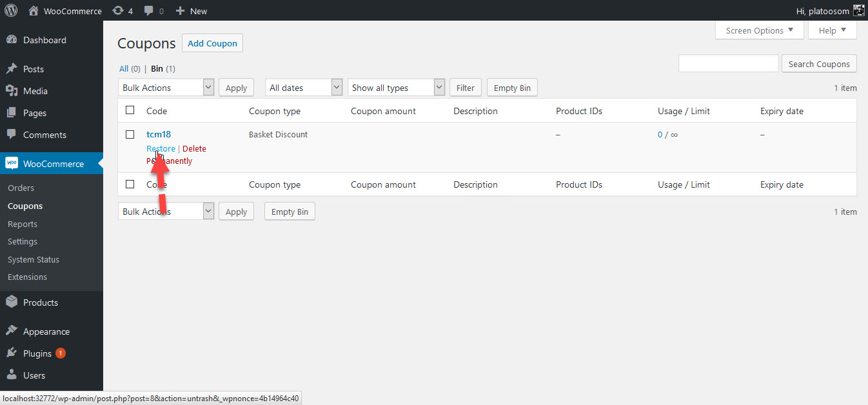Click the Products box icon
Image resolution: width=868 pixels, height=405 pixels.
[12, 302]
